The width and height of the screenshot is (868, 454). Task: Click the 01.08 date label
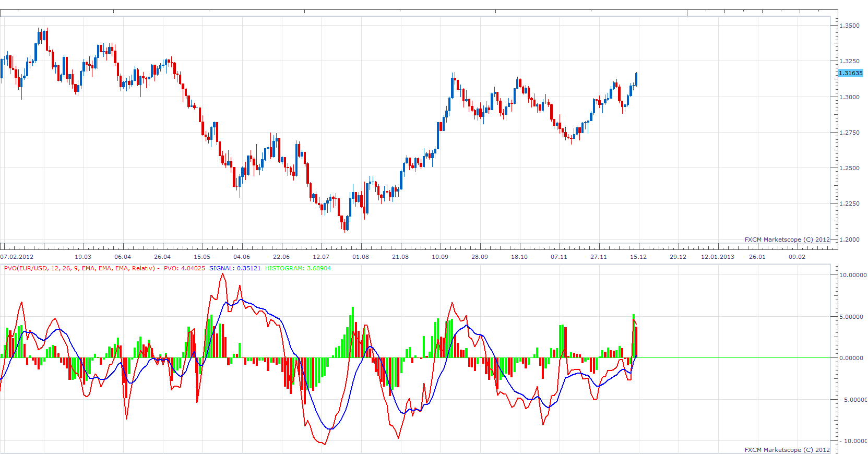[x=361, y=257]
